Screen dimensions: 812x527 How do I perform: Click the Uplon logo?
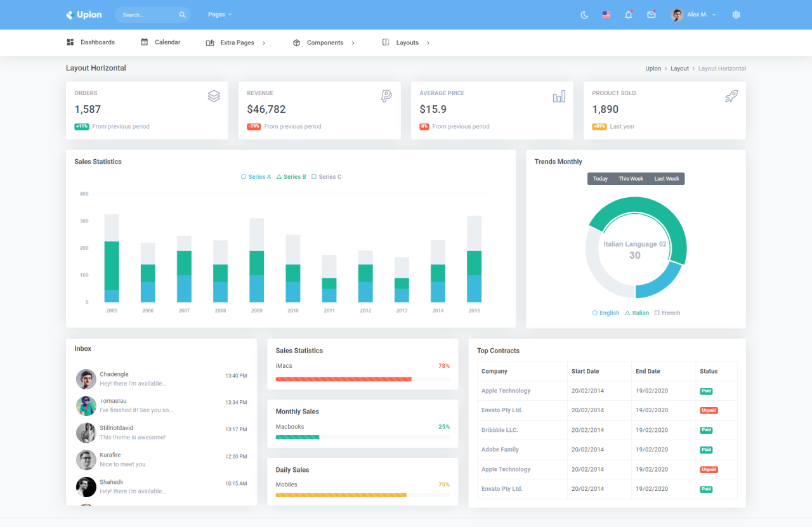click(84, 15)
